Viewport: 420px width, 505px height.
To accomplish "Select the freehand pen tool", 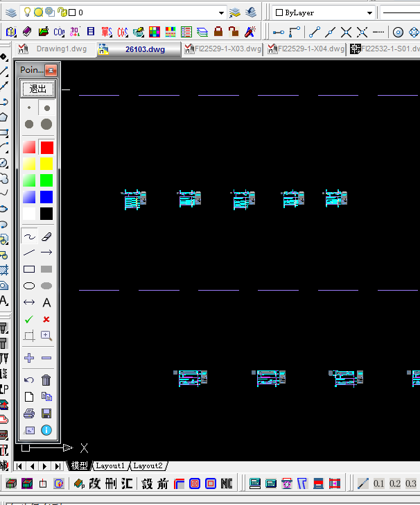I will (29, 237).
